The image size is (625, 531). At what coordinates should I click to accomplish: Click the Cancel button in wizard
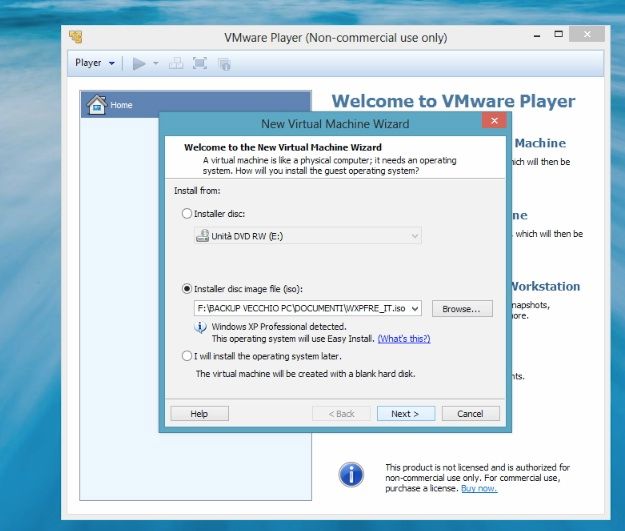click(x=470, y=414)
